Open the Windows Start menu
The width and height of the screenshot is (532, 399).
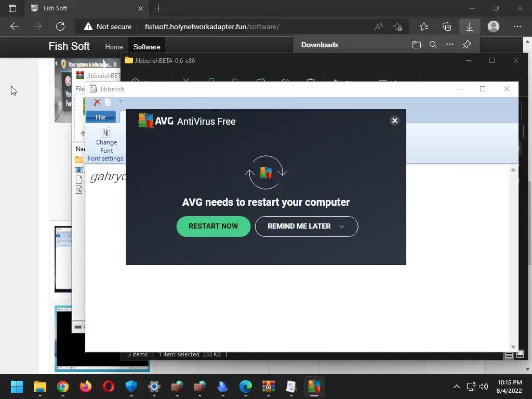pos(17,387)
